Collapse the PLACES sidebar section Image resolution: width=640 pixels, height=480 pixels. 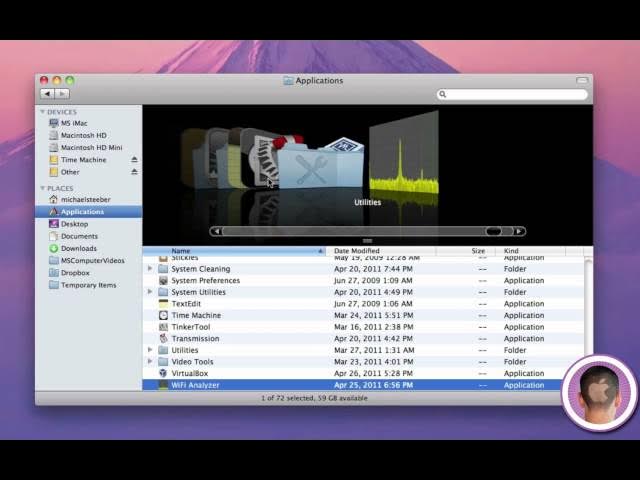click(x=42, y=188)
